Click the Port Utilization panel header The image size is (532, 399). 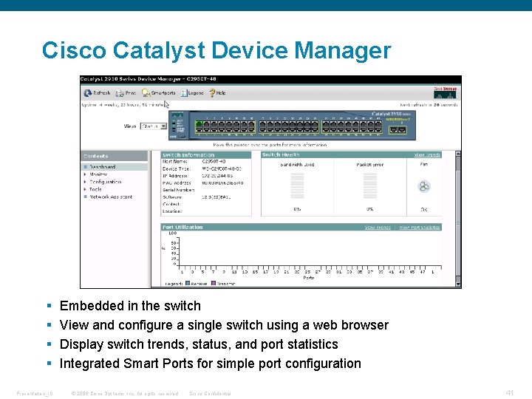click(x=301, y=228)
